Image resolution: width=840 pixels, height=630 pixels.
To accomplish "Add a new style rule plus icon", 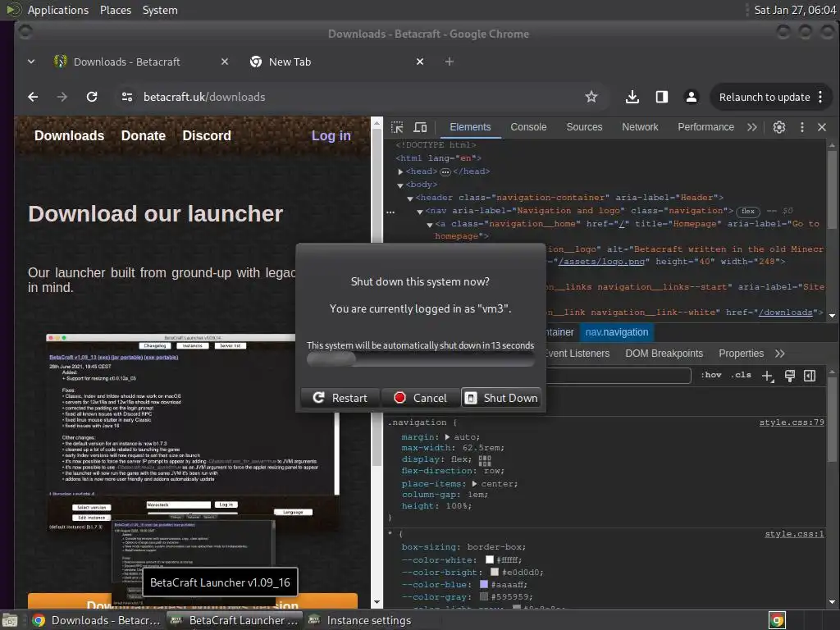I will (x=768, y=376).
